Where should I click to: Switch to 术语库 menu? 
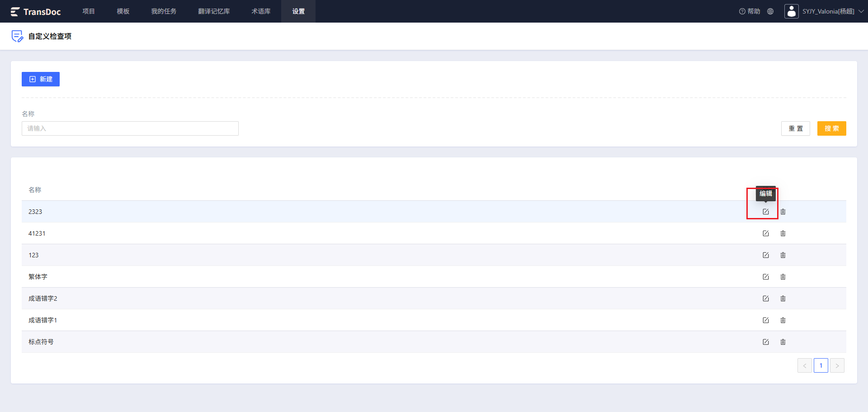pos(261,11)
